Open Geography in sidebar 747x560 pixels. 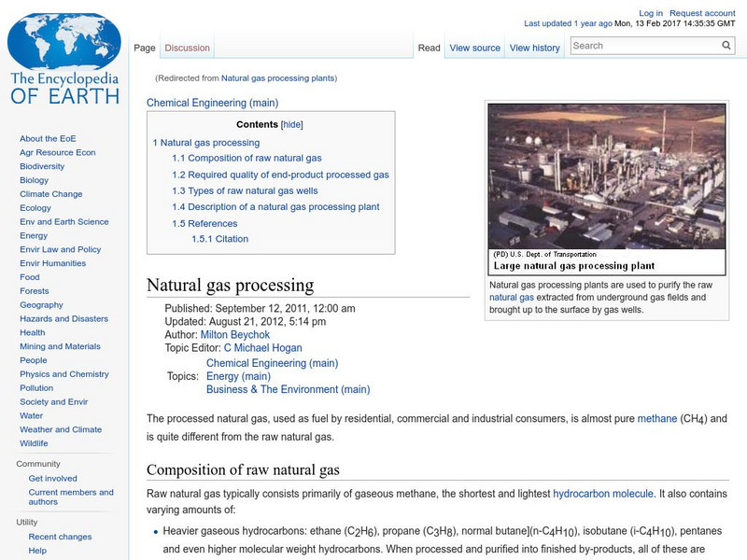[x=41, y=305]
